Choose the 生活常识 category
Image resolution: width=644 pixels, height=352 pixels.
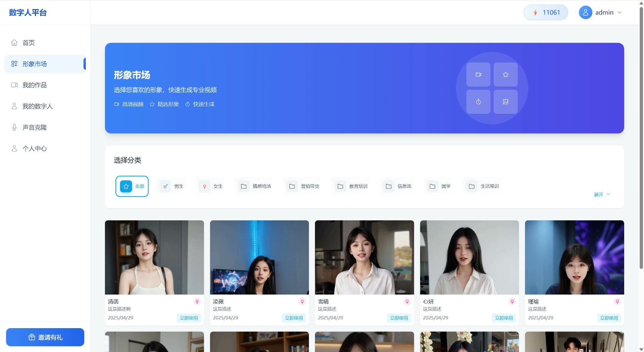(482, 186)
